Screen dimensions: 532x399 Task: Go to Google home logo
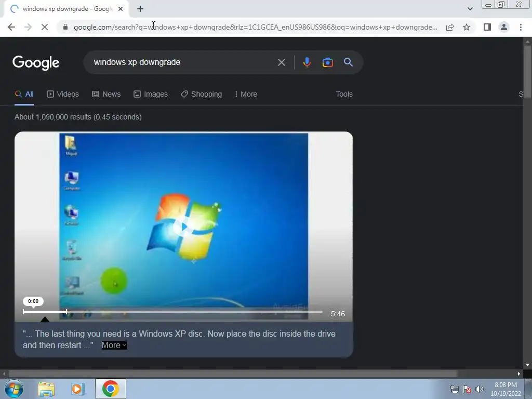pyautogui.click(x=36, y=63)
